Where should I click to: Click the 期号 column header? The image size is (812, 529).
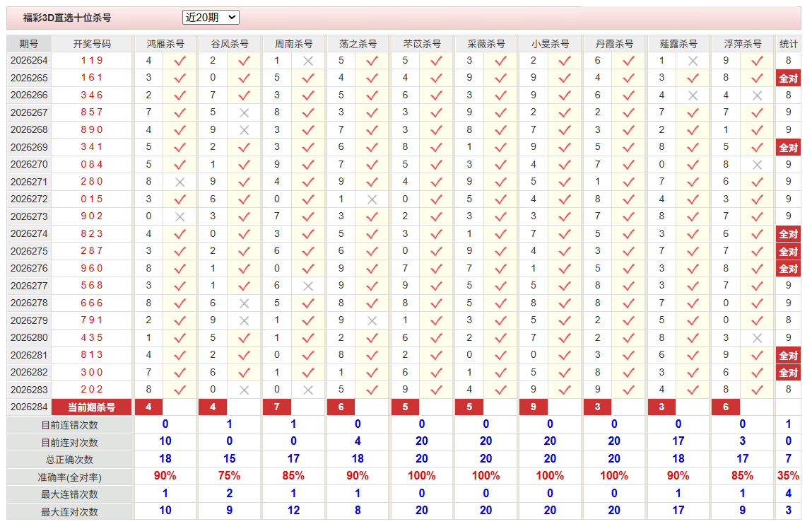[28, 44]
